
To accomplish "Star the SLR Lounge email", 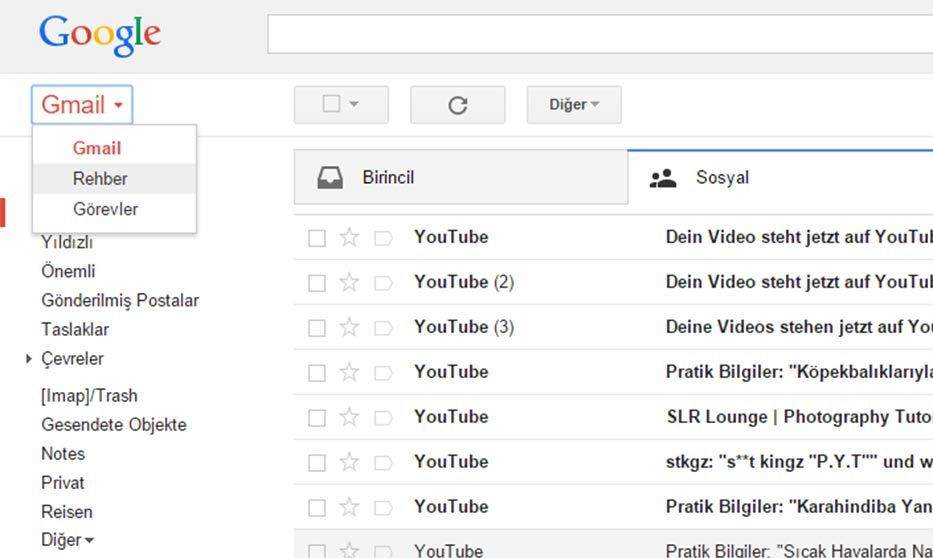I will [349, 417].
